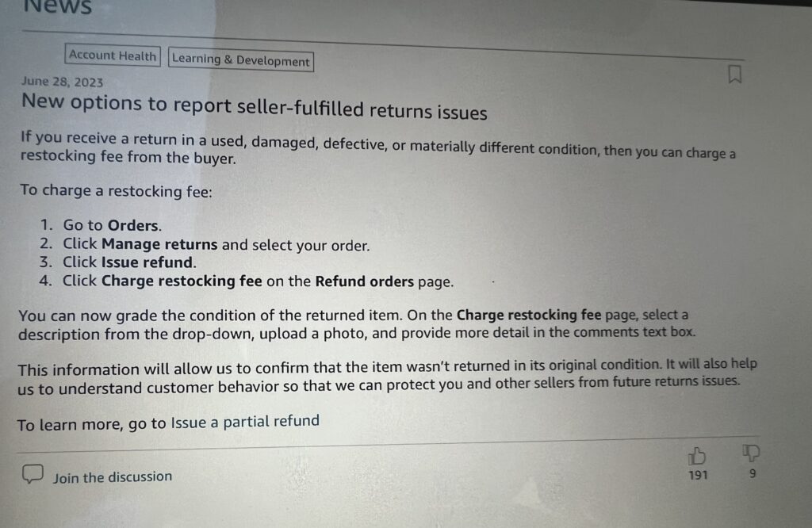Click the vote count 191 under the thumbs up
This screenshot has height=528, width=812.
pyautogui.click(x=698, y=475)
